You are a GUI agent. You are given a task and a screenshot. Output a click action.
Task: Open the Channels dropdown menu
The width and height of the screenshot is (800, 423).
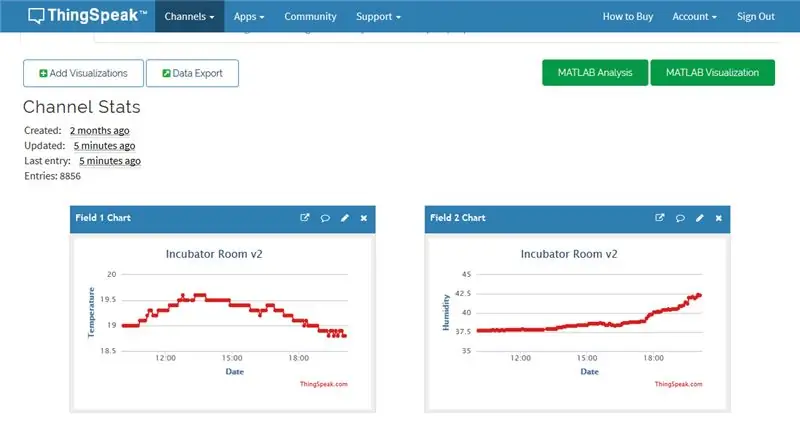(189, 16)
